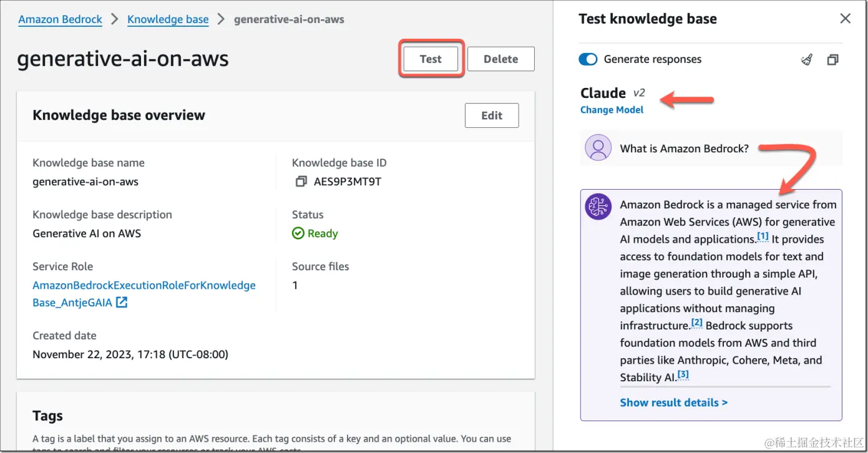Open the AmazonBedrockExecutionRoleForKnowledgeBase service role link
The image size is (868, 453).
[x=144, y=286]
